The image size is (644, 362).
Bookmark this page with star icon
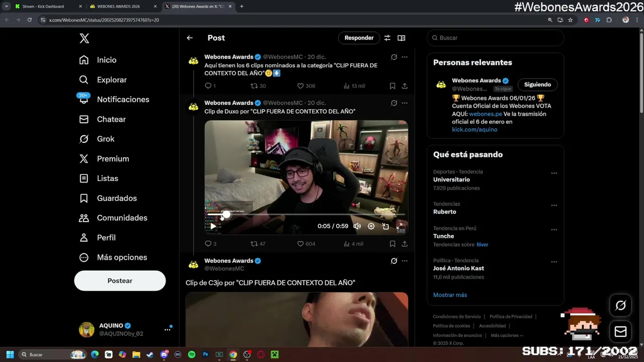click(570, 20)
